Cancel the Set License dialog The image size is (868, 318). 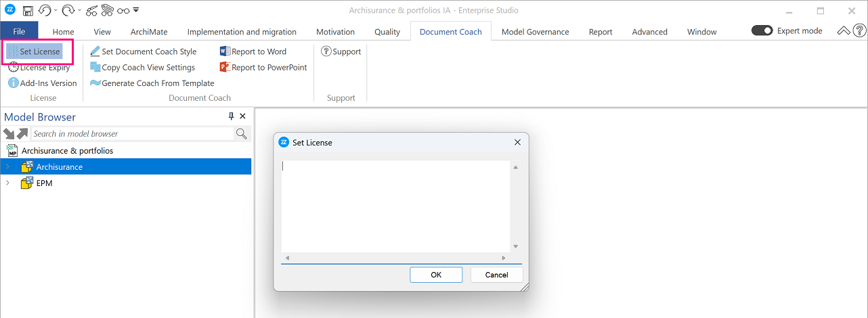497,275
